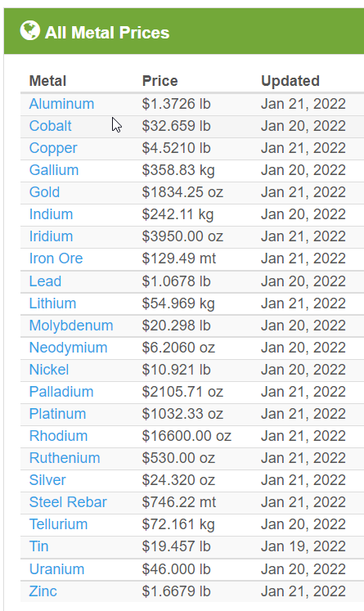Click the Price column header
The image size is (364, 611).
tap(160, 81)
